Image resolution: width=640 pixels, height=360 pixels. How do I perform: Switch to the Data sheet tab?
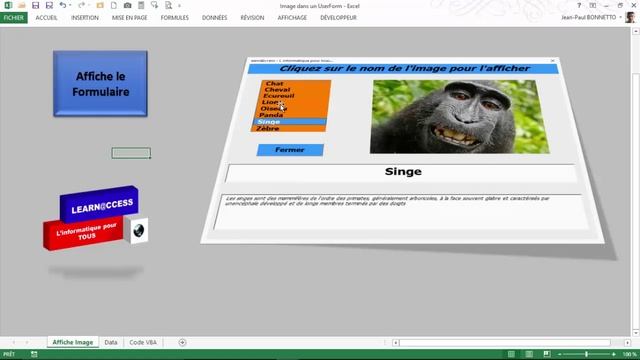click(x=111, y=342)
